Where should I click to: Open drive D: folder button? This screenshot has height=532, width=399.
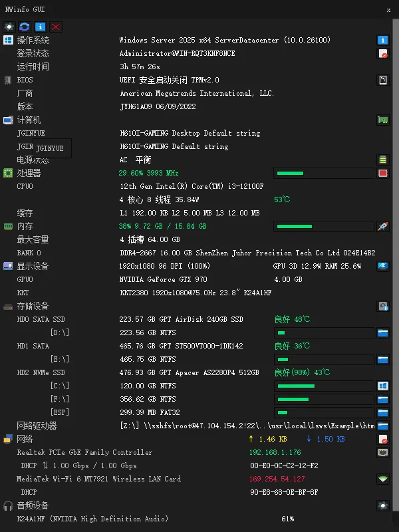tap(383, 332)
